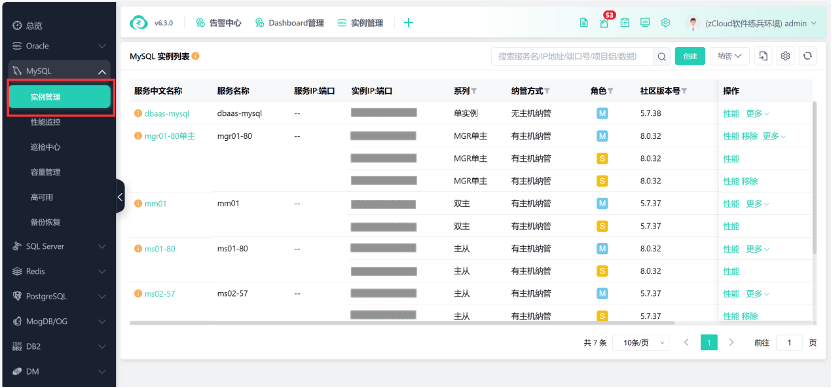The height and width of the screenshot is (388, 832).
Task: Go to the next page arrow
Action: click(x=731, y=343)
